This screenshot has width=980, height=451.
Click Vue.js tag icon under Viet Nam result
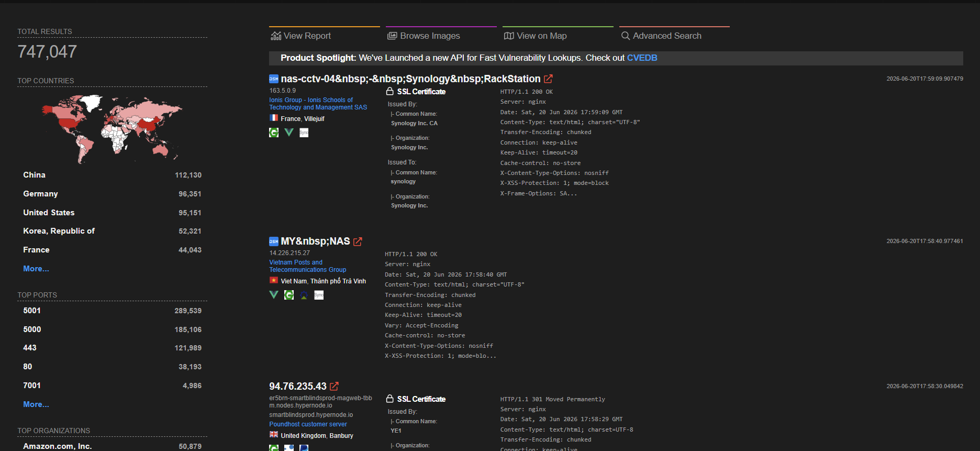point(274,295)
